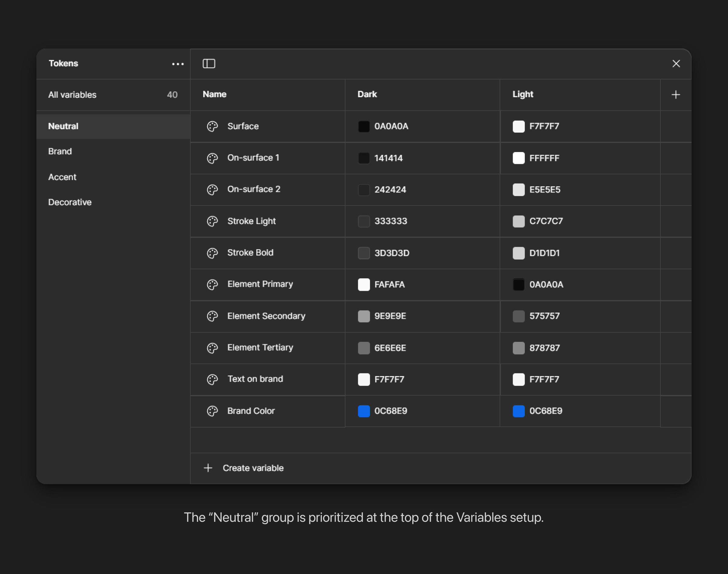Click the palette icon for Text on brand
This screenshot has width=728, height=574.
click(x=212, y=379)
